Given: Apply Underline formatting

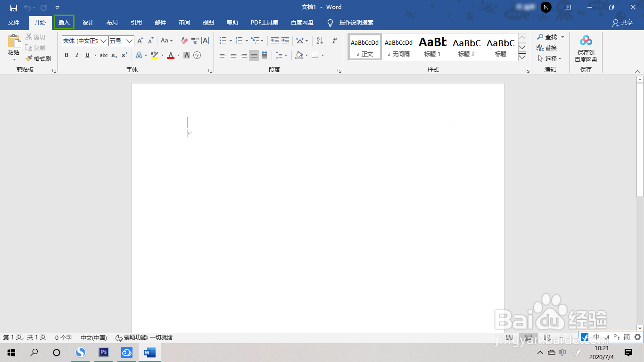Looking at the screenshot, I should coord(87,55).
